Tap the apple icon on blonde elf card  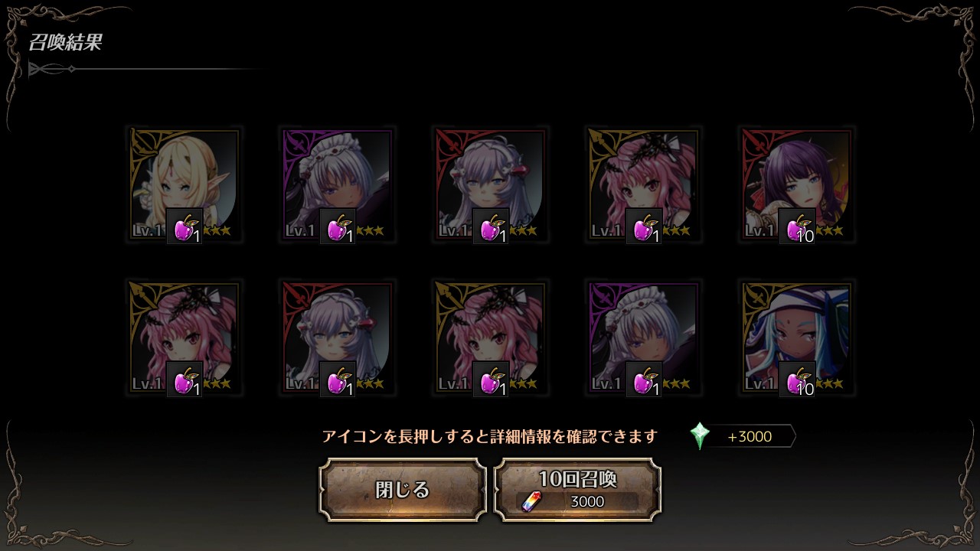[185, 227]
